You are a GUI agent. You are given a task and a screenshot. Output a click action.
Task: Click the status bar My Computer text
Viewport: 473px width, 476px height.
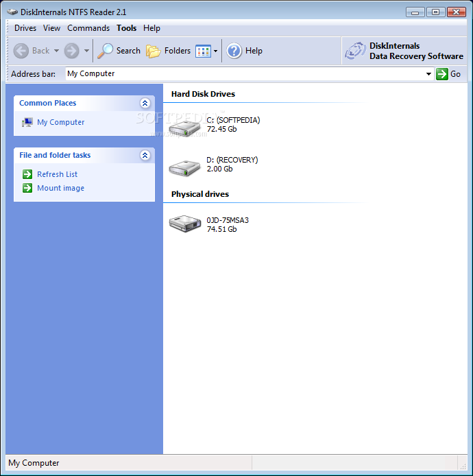[x=34, y=463]
